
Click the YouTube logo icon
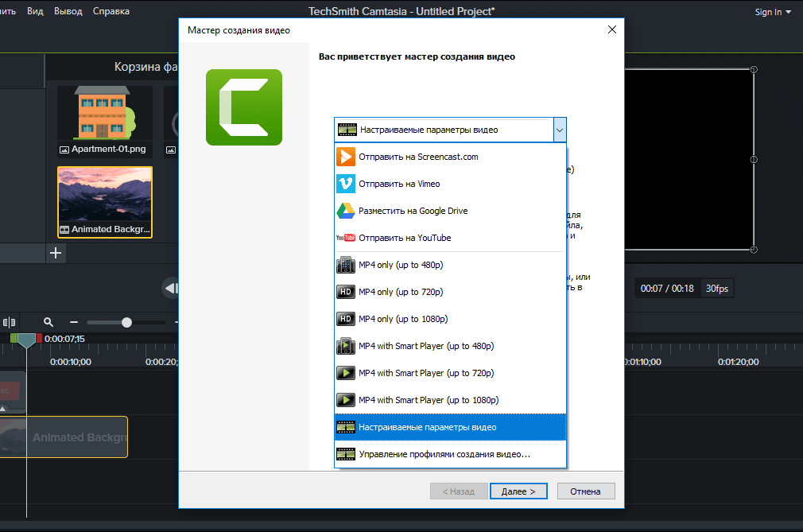click(346, 238)
